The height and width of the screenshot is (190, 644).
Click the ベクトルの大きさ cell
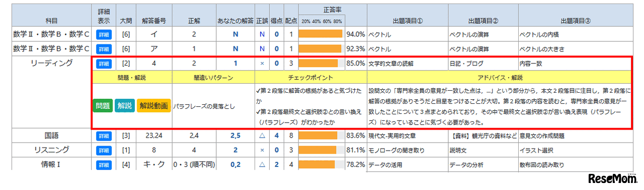click(x=575, y=49)
